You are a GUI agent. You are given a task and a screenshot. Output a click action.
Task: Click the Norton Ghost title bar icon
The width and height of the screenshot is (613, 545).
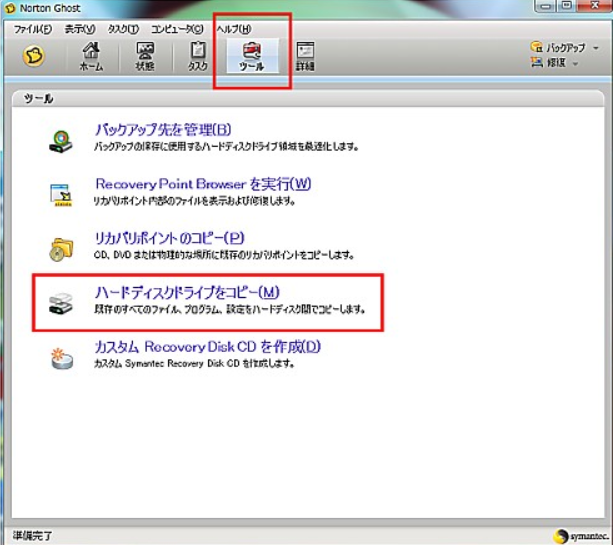pyautogui.click(x=9, y=8)
